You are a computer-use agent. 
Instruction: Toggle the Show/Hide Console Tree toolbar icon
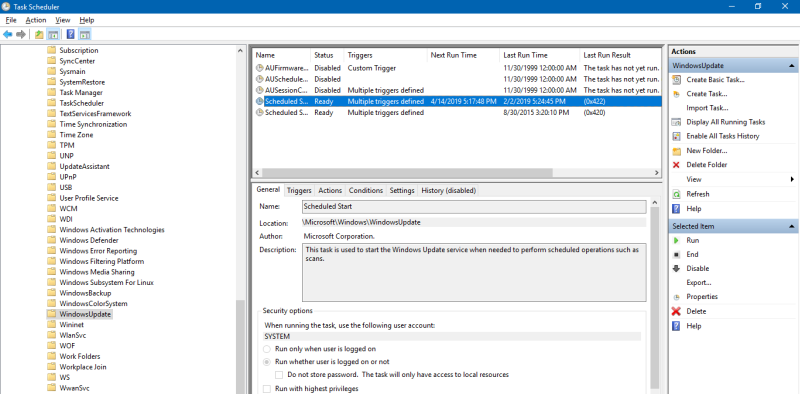coord(53,34)
